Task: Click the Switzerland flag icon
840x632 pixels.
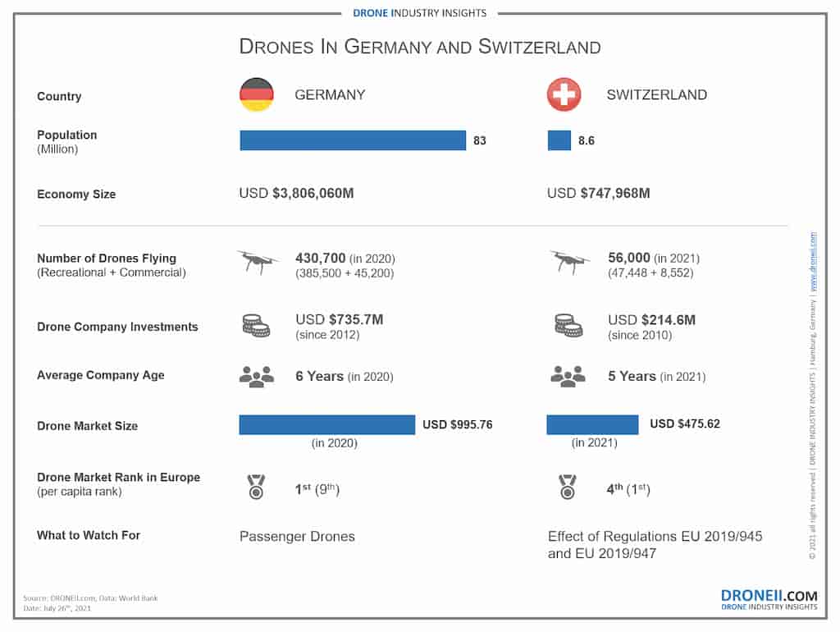Action: pyautogui.click(x=564, y=94)
